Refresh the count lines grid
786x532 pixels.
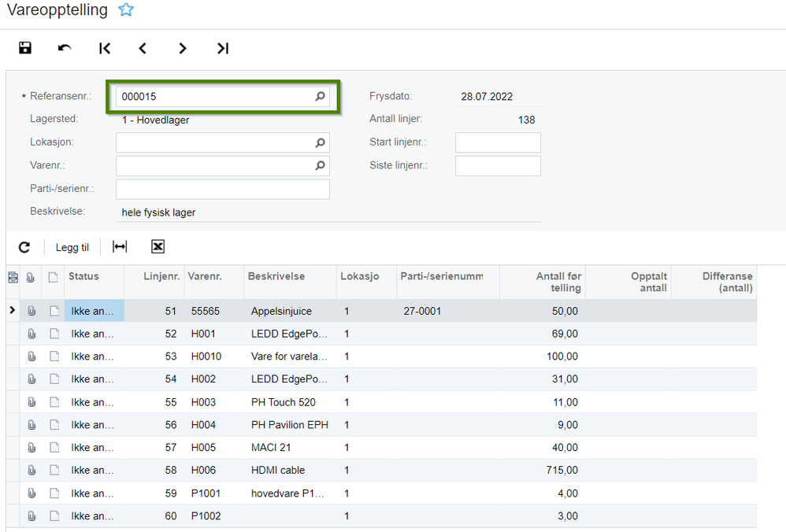(24, 247)
